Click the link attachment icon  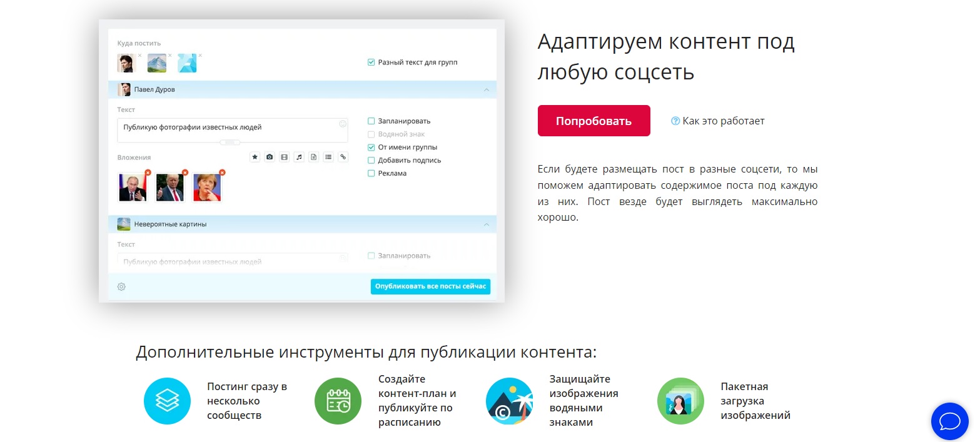coord(343,157)
